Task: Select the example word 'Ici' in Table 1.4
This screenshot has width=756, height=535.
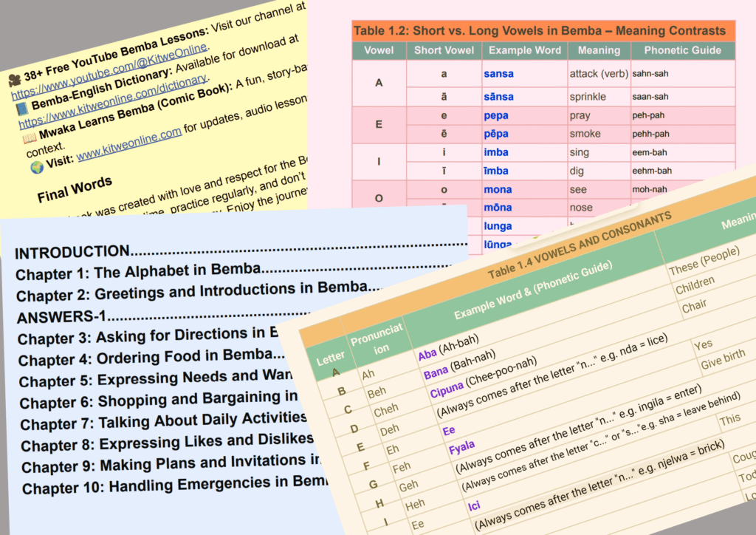Action: (474, 505)
